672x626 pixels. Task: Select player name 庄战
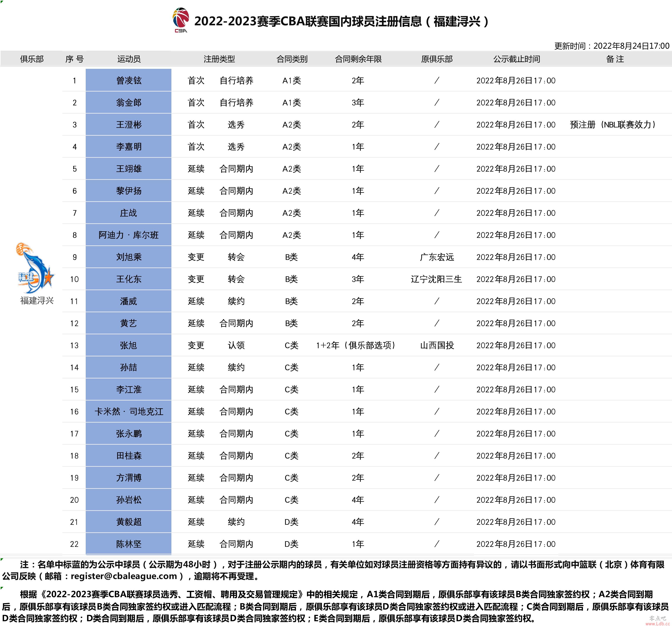(129, 213)
